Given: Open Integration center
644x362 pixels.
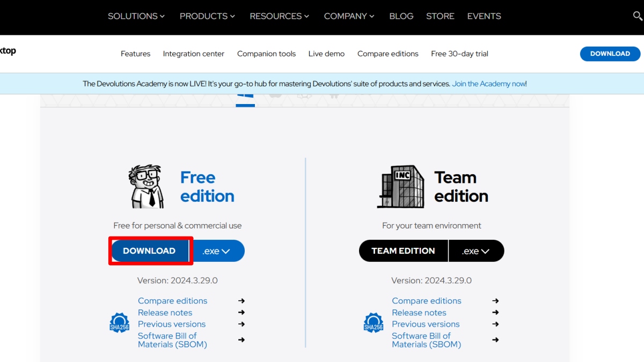Looking at the screenshot, I should click(x=194, y=54).
